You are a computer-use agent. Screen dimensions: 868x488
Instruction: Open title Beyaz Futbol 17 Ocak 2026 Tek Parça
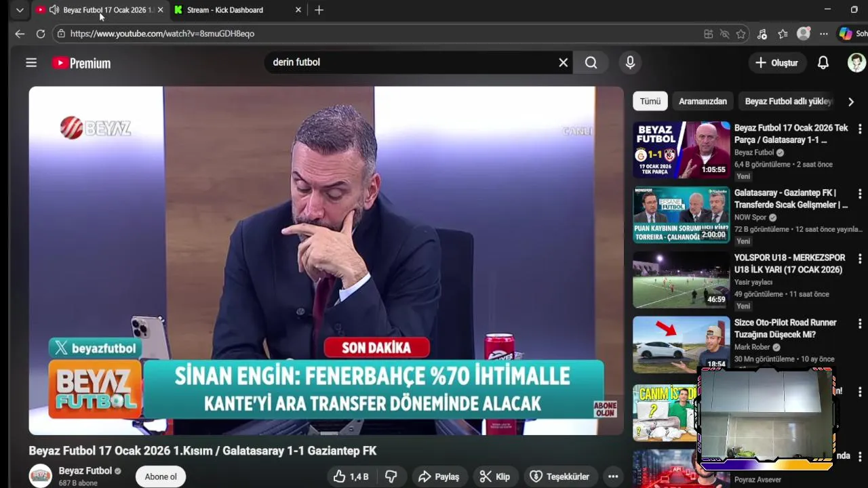pyautogui.click(x=791, y=134)
